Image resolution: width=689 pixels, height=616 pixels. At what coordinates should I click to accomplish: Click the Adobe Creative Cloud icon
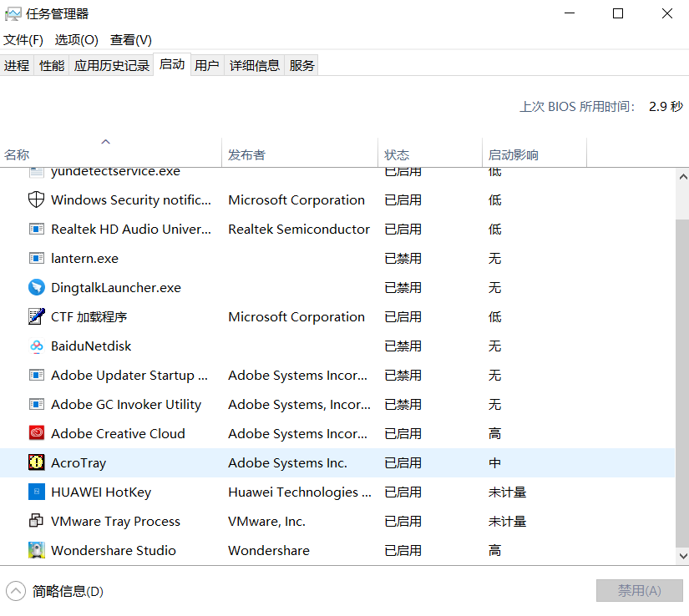[x=35, y=433]
